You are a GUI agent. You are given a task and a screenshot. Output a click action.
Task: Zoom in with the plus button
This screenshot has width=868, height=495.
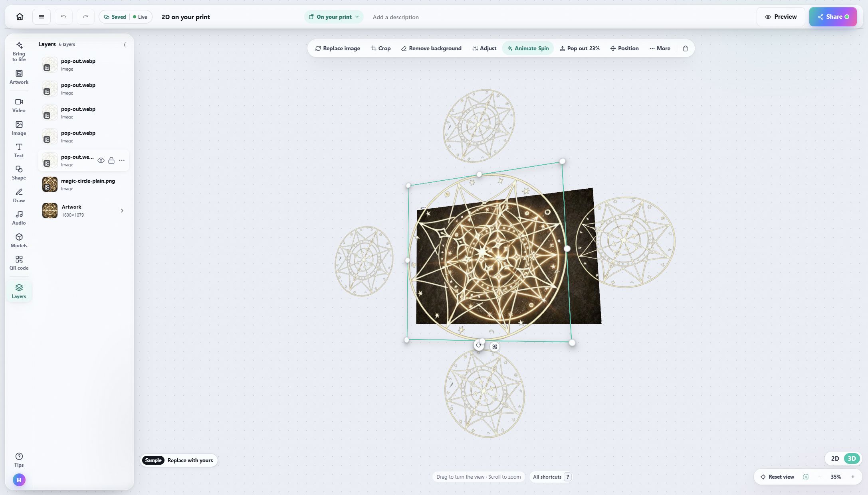[x=853, y=477]
